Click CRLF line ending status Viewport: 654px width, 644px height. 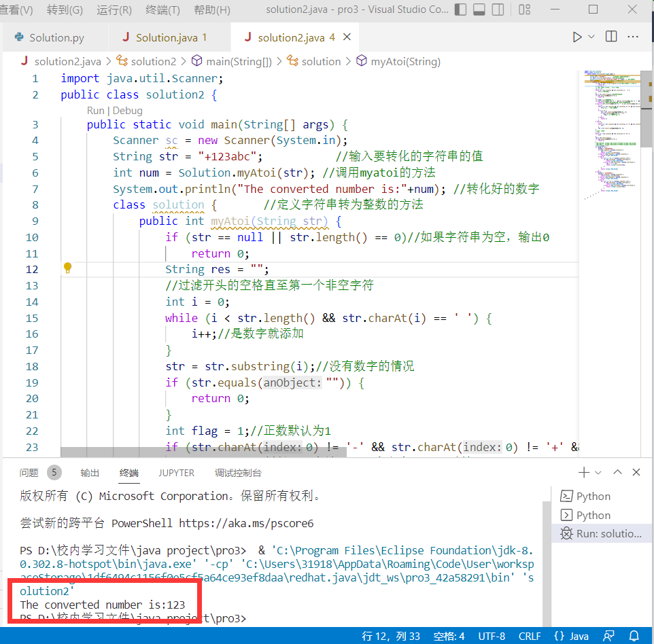pyautogui.click(x=530, y=636)
